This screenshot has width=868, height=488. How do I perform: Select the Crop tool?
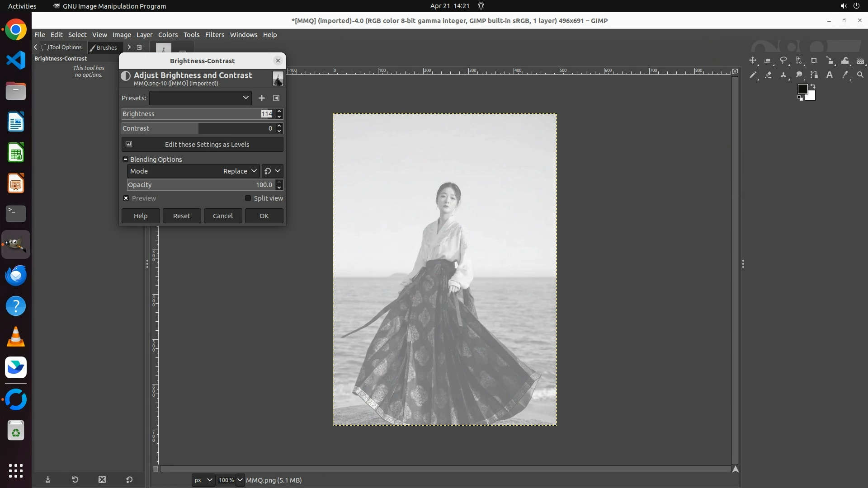814,61
